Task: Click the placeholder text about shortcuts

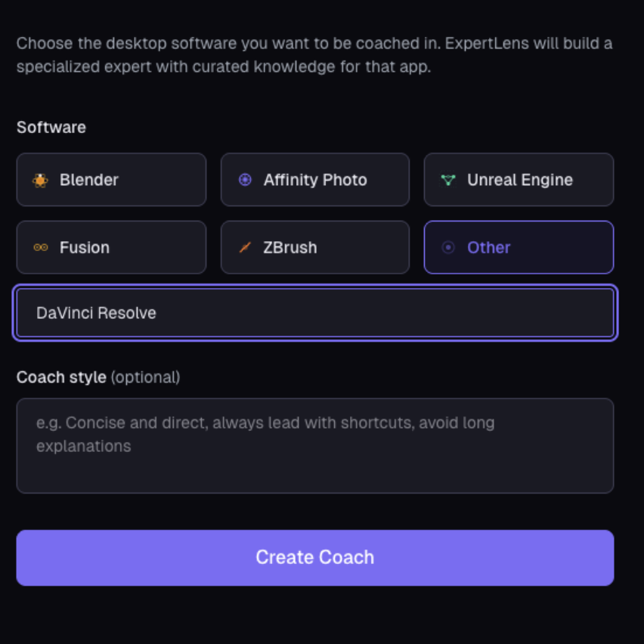Action: tap(265, 434)
